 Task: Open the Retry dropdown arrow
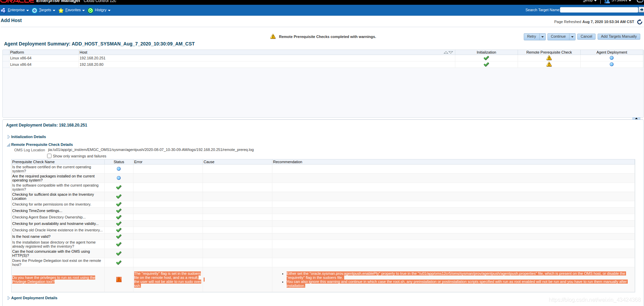pos(543,37)
